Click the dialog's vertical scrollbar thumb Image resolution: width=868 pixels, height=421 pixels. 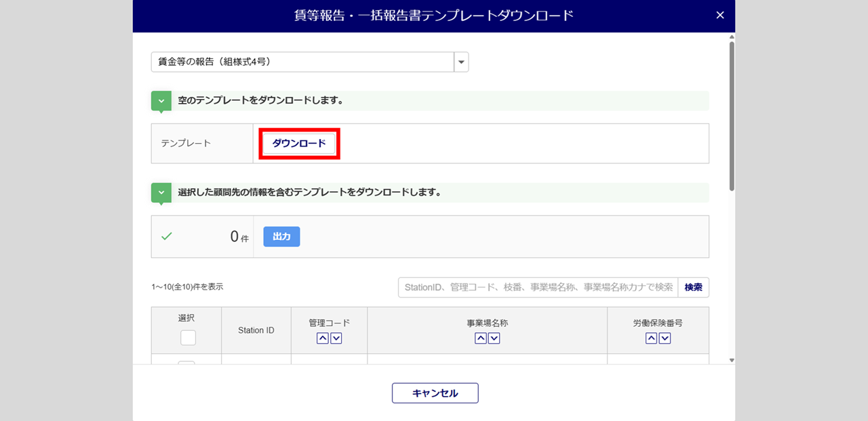(731, 115)
